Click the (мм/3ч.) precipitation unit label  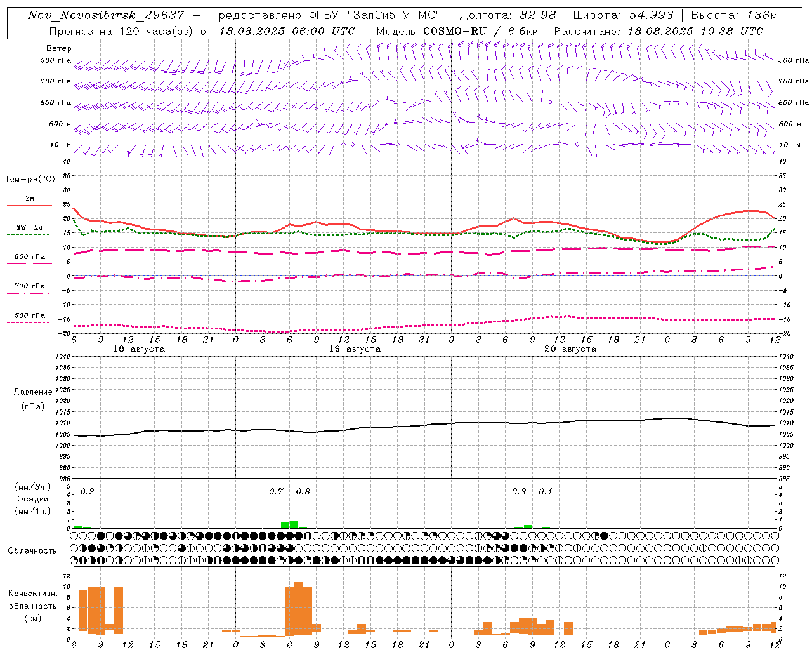[33, 487]
